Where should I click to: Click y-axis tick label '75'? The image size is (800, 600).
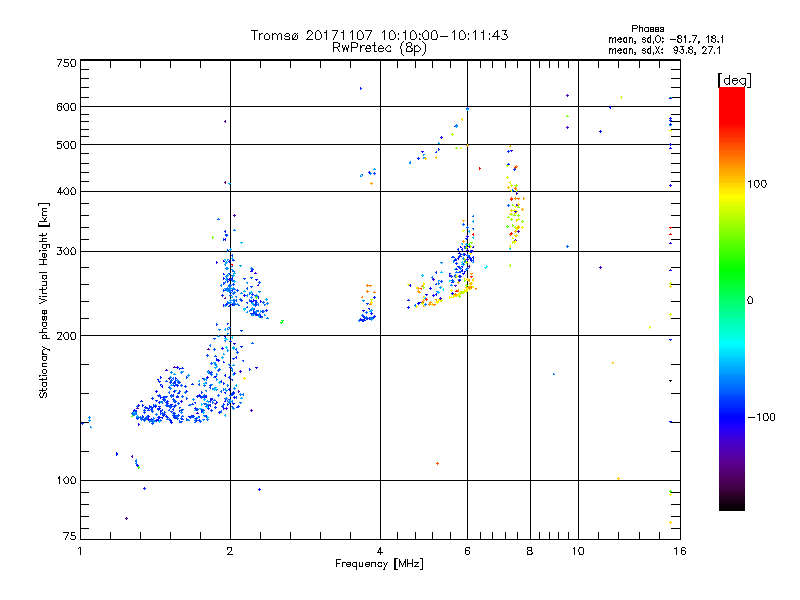(70, 536)
